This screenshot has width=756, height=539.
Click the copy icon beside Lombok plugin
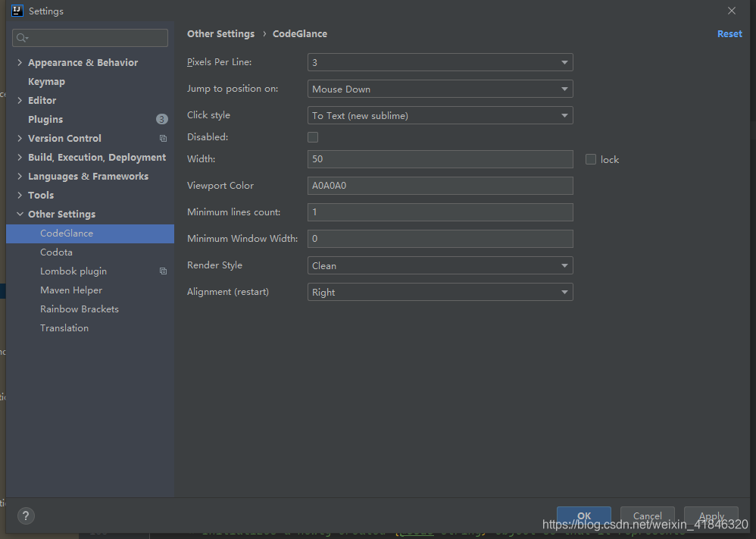tap(163, 271)
